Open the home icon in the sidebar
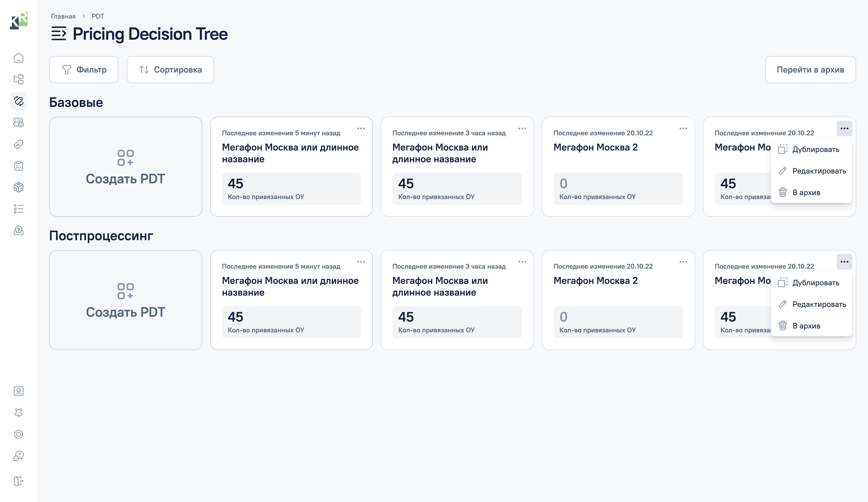The width and height of the screenshot is (868, 502). click(x=19, y=58)
